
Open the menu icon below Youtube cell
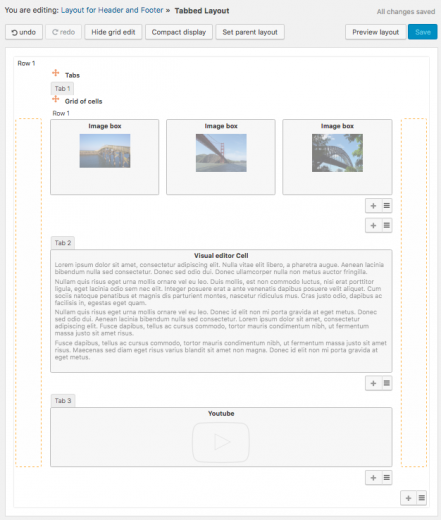pyautogui.click(x=386, y=478)
